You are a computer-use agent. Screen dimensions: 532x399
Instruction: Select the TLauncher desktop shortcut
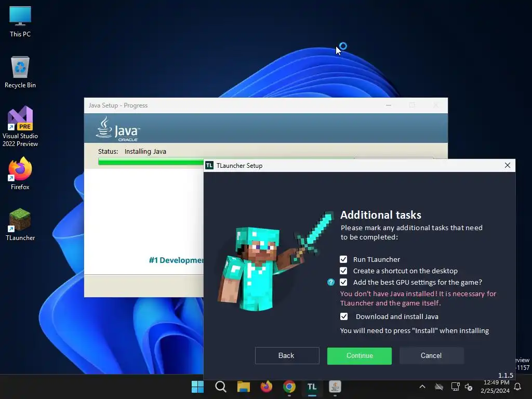coord(20,224)
